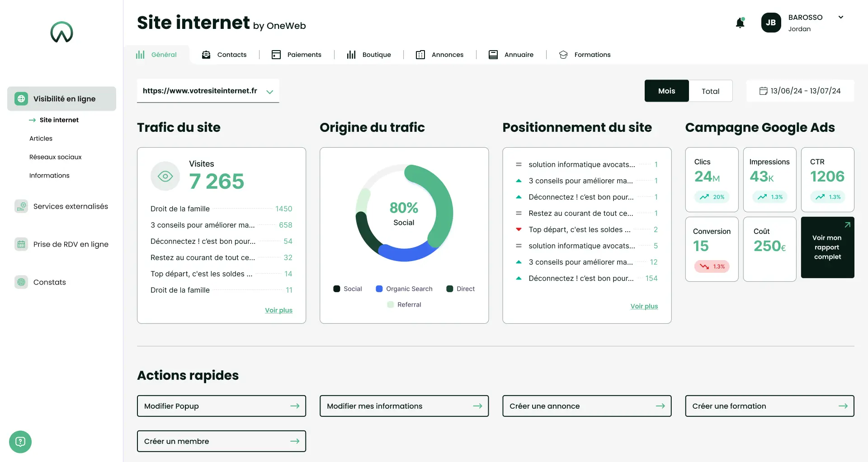Open Réseaux sociaux in the sidebar
Image resolution: width=868 pixels, height=462 pixels.
56,157
